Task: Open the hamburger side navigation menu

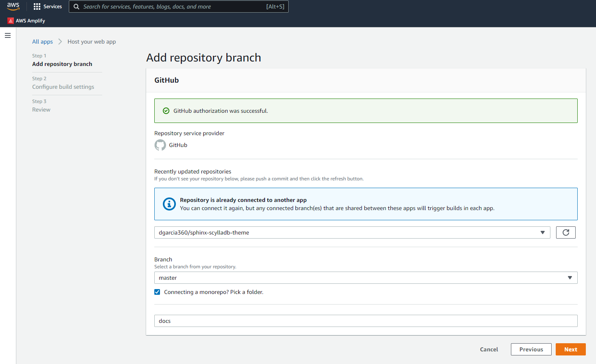Action: click(8, 36)
